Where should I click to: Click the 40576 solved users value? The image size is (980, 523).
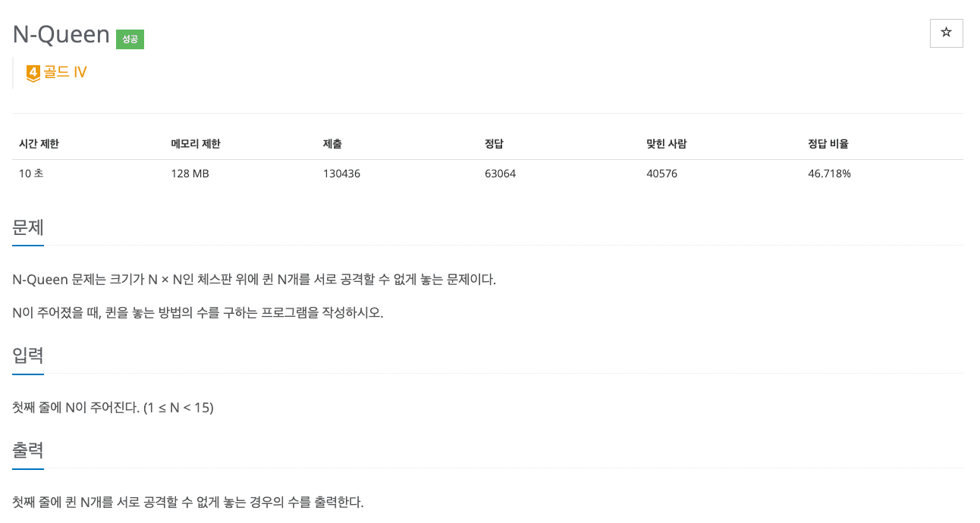click(661, 174)
